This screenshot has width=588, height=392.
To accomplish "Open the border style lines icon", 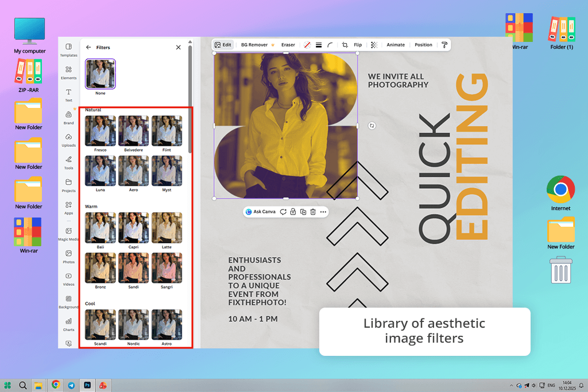I will (319, 45).
